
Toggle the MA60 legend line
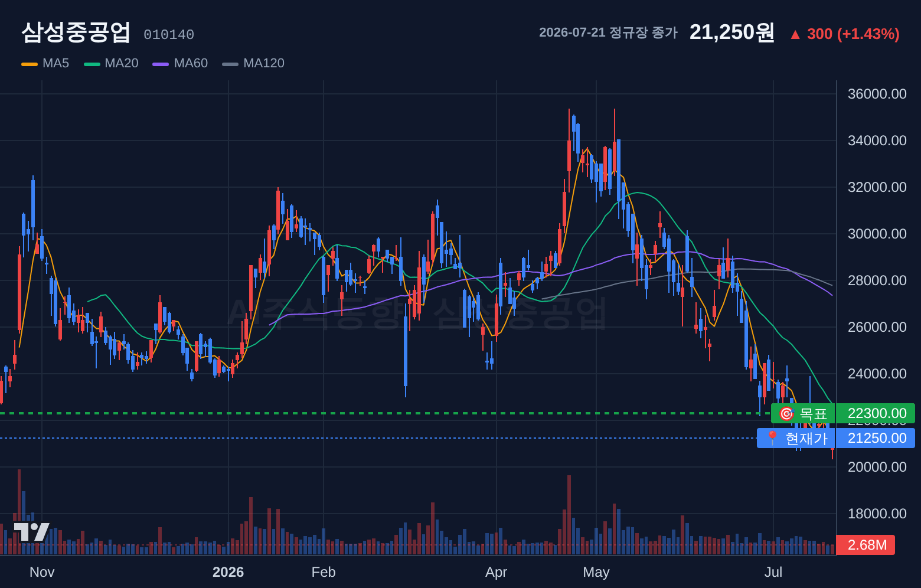[180, 63]
